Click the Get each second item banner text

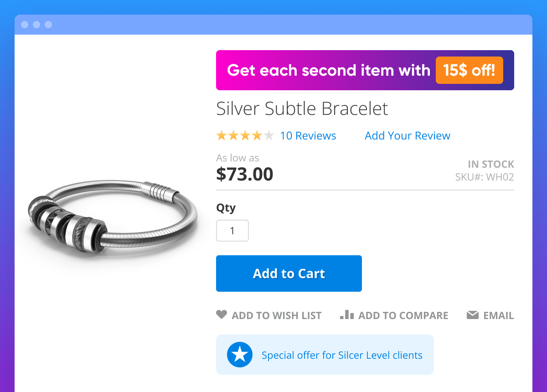328,70
